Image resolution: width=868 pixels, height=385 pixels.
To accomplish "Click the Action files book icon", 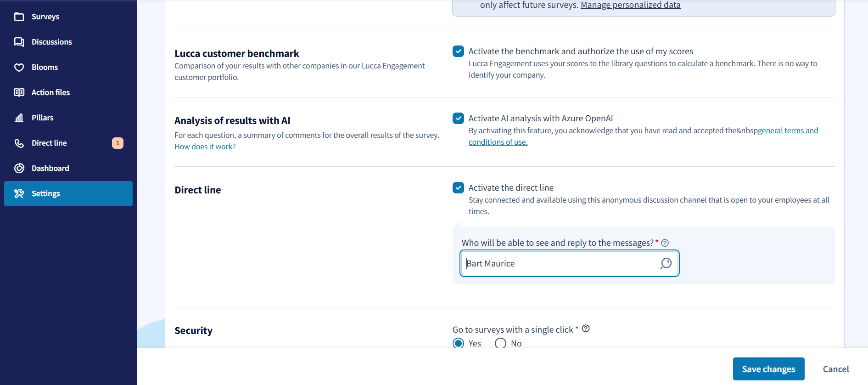I will [19, 92].
